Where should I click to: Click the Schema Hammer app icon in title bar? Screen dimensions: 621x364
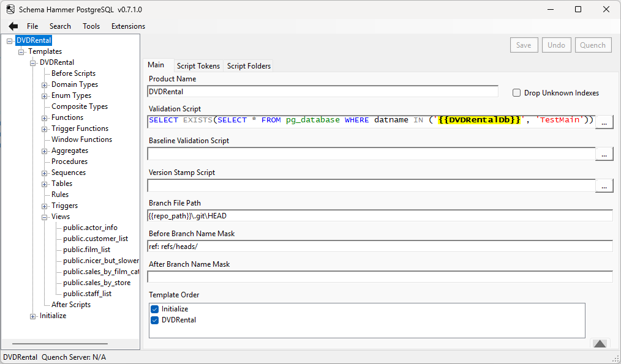pyautogui.click(x=9, y=9)
